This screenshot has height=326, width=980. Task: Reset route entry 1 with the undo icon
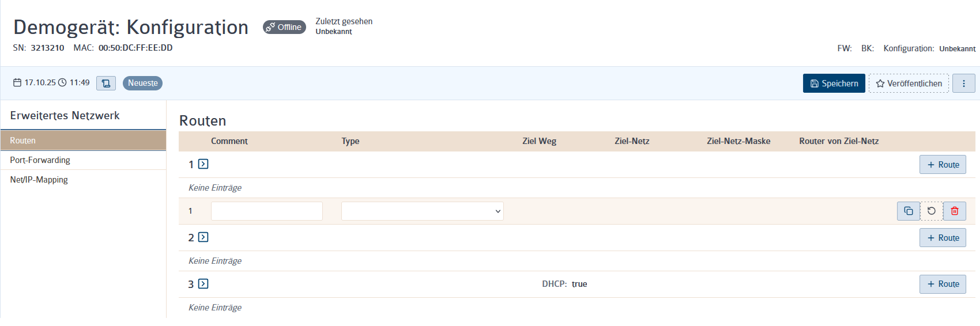coord(932,211)
